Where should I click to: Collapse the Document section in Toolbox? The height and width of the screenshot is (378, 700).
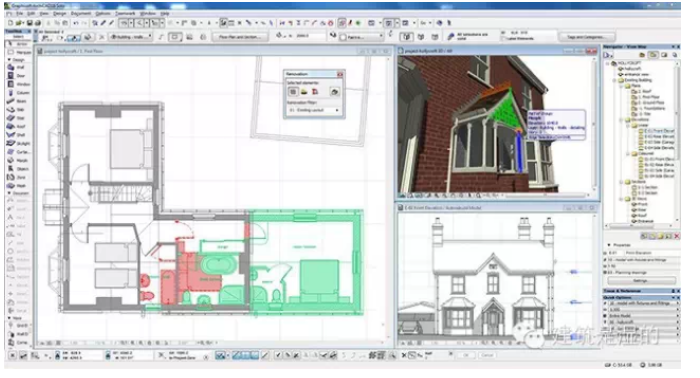pyautogui.click(x=9, y=193)
